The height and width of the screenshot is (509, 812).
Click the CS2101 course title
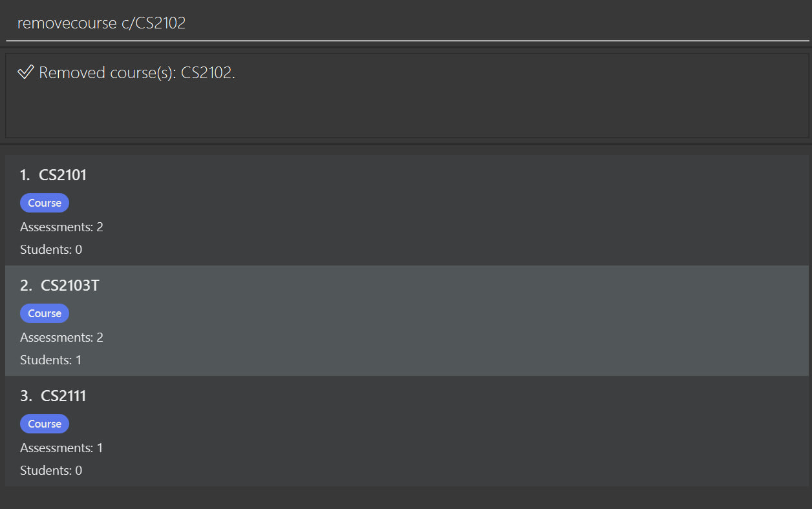[x=63, y=174]
